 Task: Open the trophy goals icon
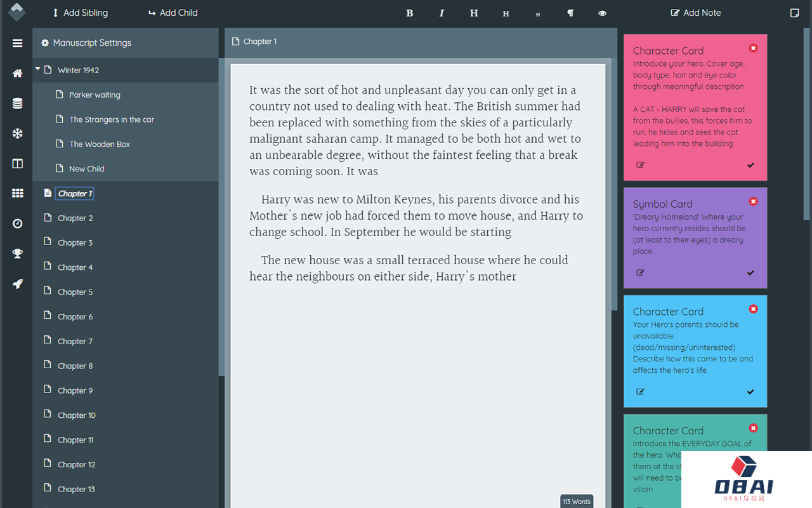point(17,253)
